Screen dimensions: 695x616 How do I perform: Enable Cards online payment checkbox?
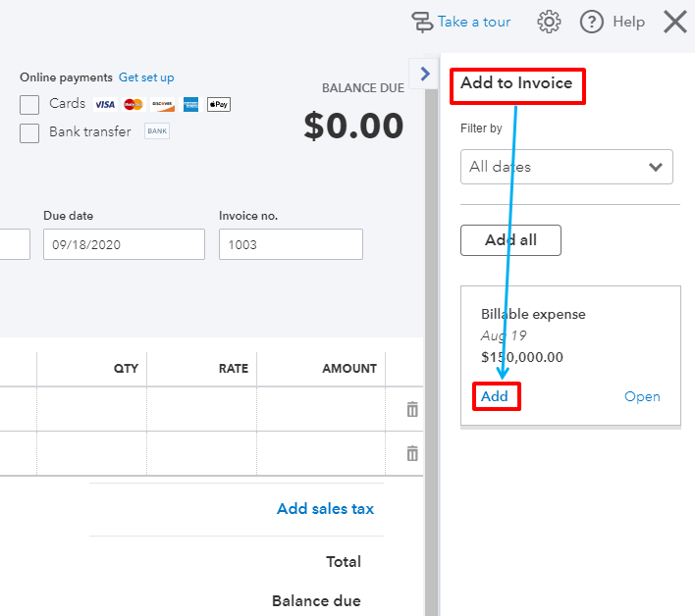point(30,104)
